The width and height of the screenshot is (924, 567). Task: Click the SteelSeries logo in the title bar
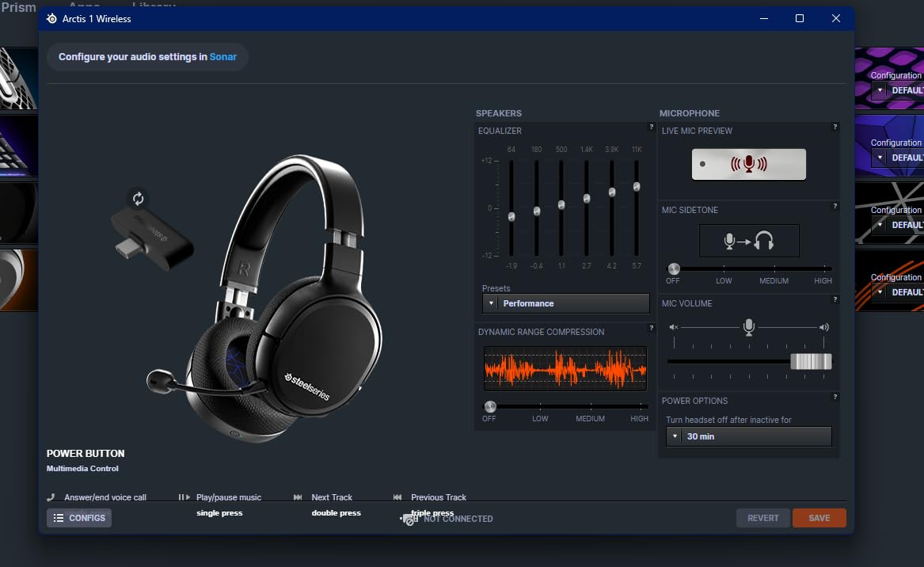(x=51, y=19)
